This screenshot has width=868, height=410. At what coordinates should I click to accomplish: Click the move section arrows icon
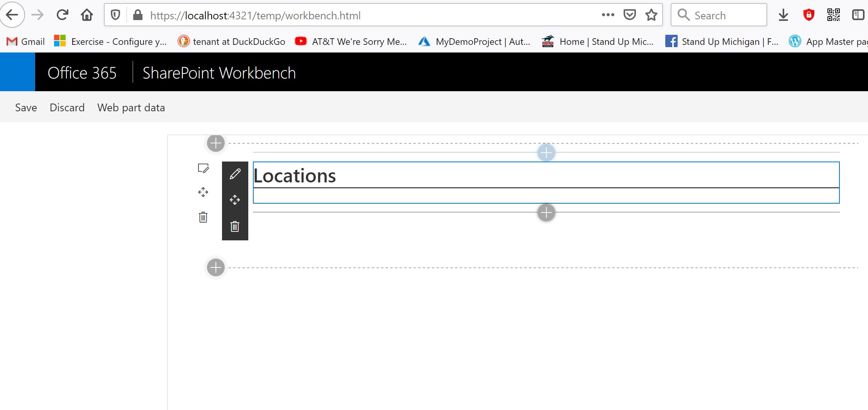(x=203, y=192)
